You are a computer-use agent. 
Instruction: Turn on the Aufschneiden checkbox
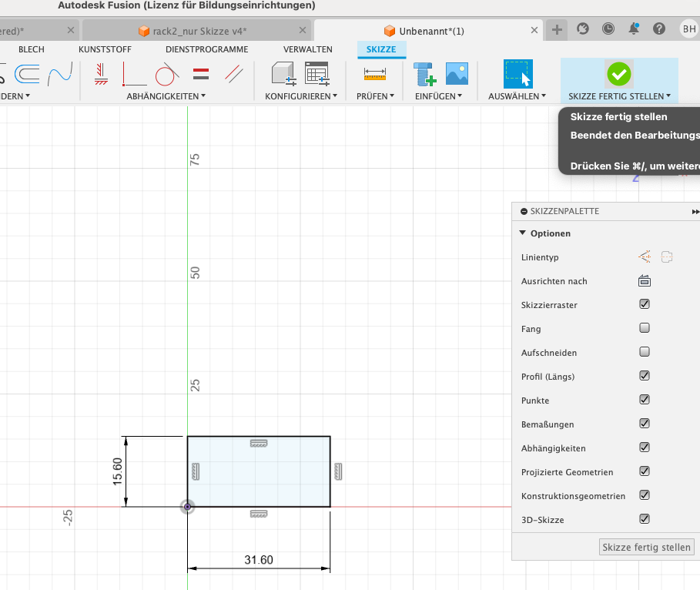click(x=645, y=352)
